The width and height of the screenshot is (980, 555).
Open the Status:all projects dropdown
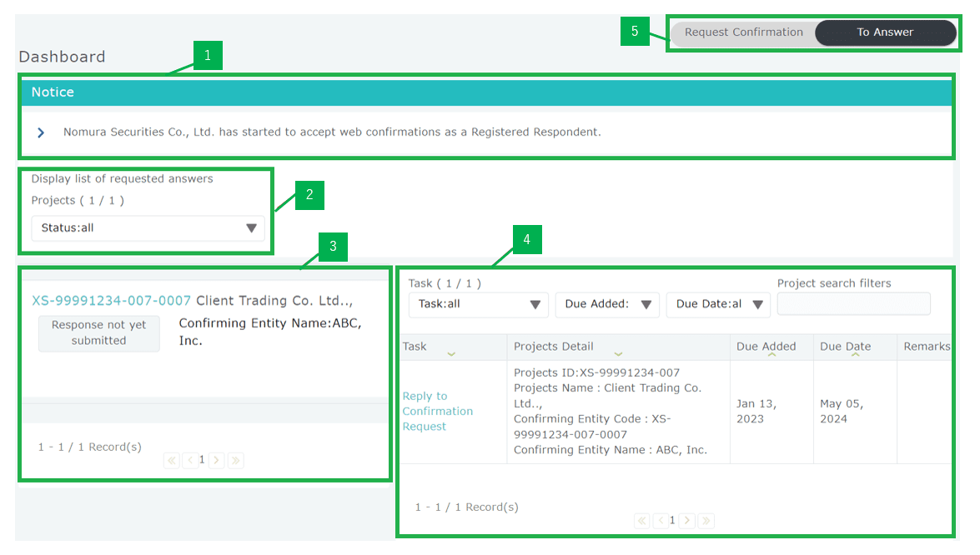148,228
